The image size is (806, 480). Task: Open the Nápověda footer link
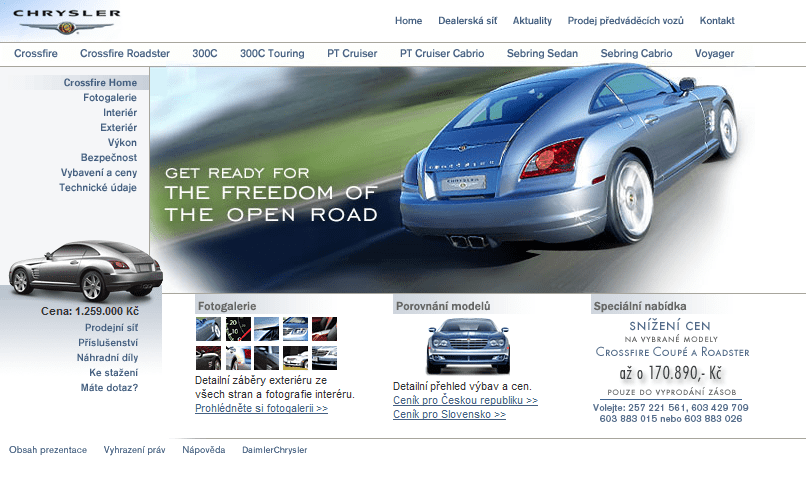[x=204, y=450]
